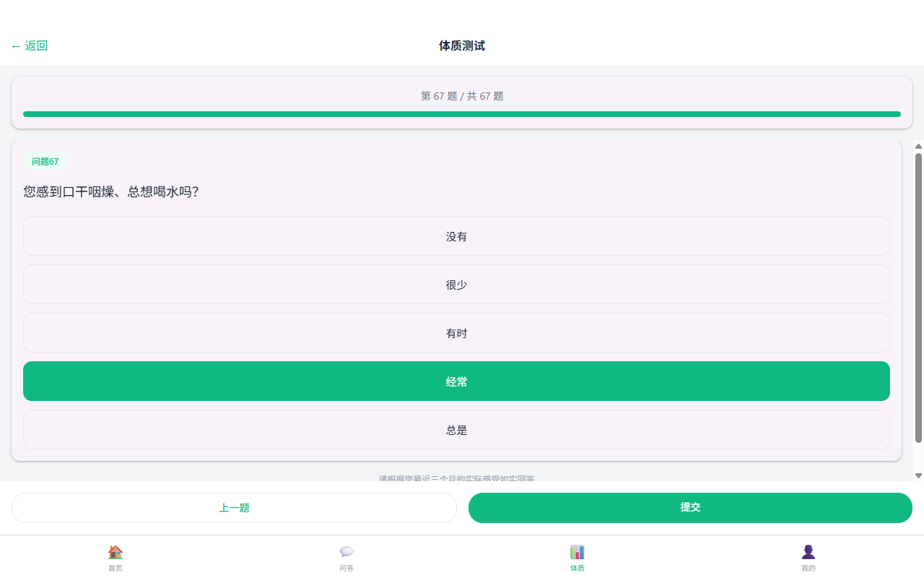Click the scrollbar down arrow
Screen dimensions: 924x578
[x=918, y=475]
